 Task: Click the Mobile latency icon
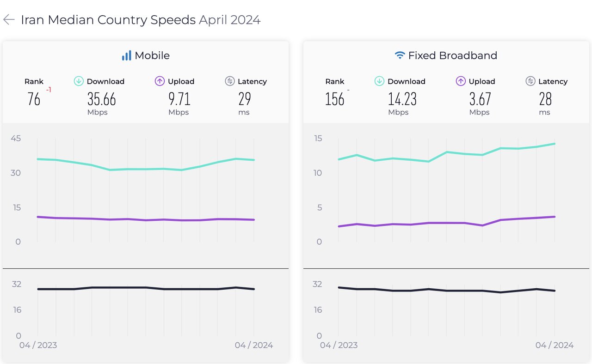230,81
